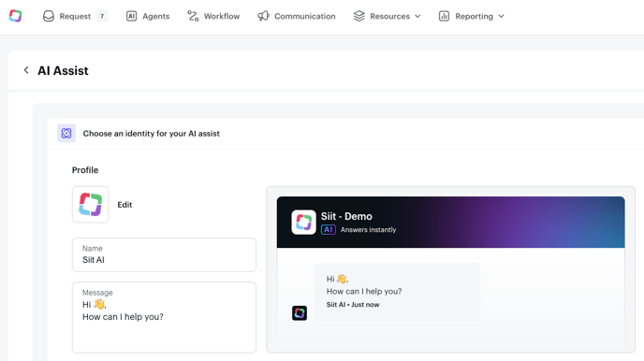Click the Reporting chart icon
This screenshot has height=361, width=644.
click(x=444, y=16)
